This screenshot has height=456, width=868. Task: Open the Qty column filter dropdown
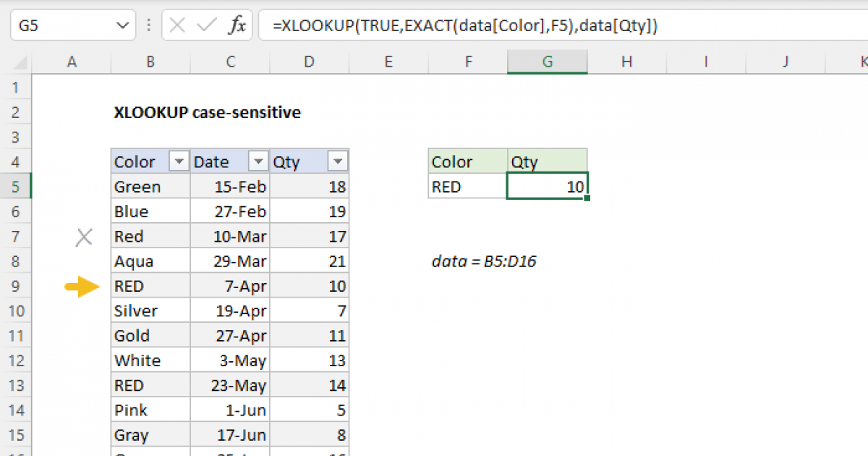click(x=337, y=161)
